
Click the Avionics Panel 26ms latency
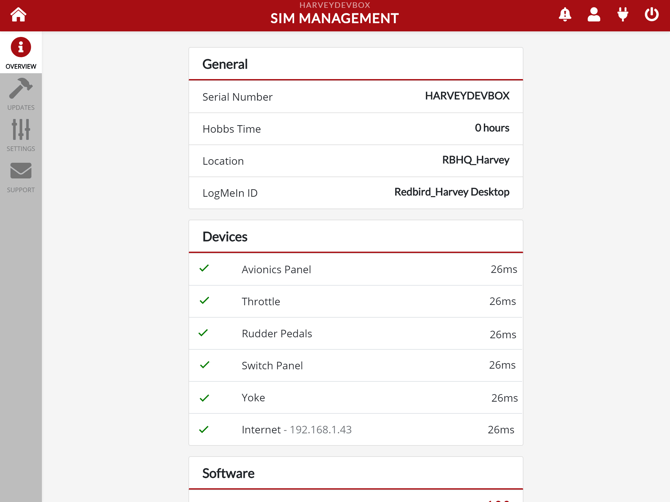504,269
